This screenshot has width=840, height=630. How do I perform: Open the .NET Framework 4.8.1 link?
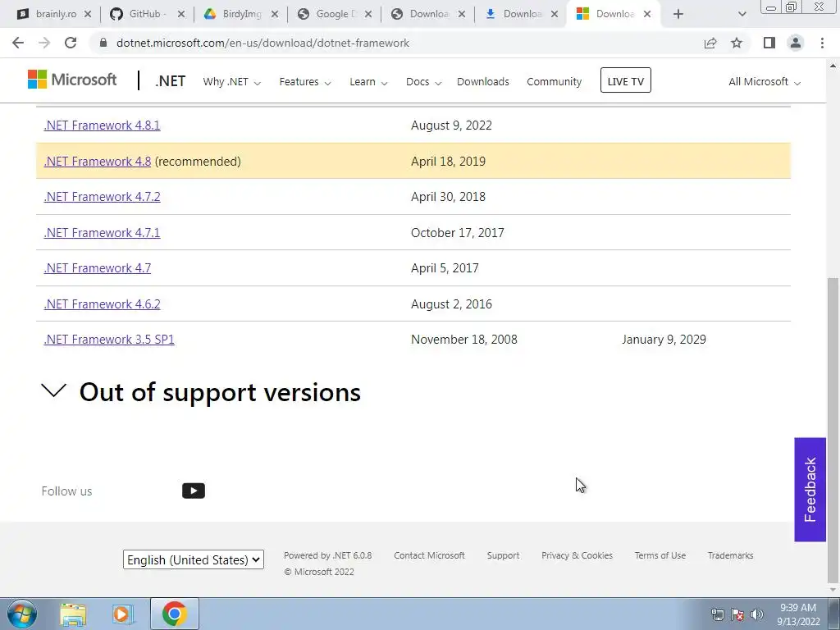tap(102, 126)
